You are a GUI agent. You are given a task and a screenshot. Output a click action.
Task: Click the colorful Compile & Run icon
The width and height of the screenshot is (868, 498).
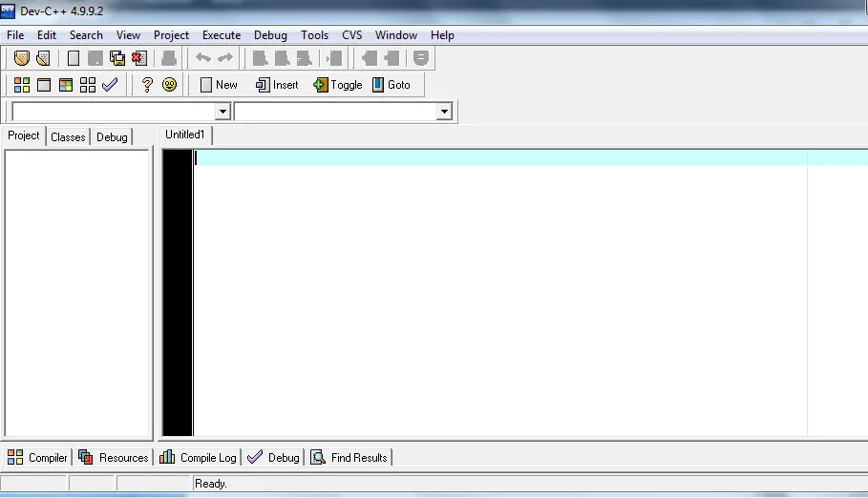tap(66, 85)
